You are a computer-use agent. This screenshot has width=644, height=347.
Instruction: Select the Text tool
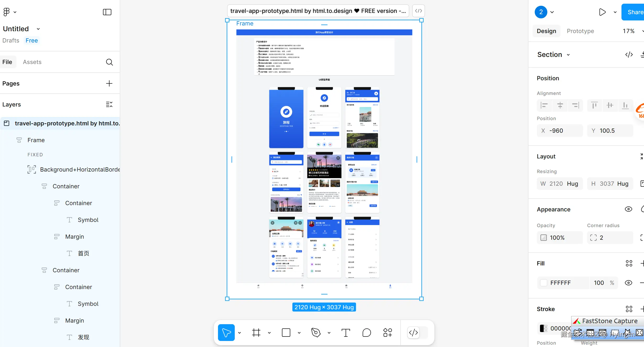coord(346,333)
